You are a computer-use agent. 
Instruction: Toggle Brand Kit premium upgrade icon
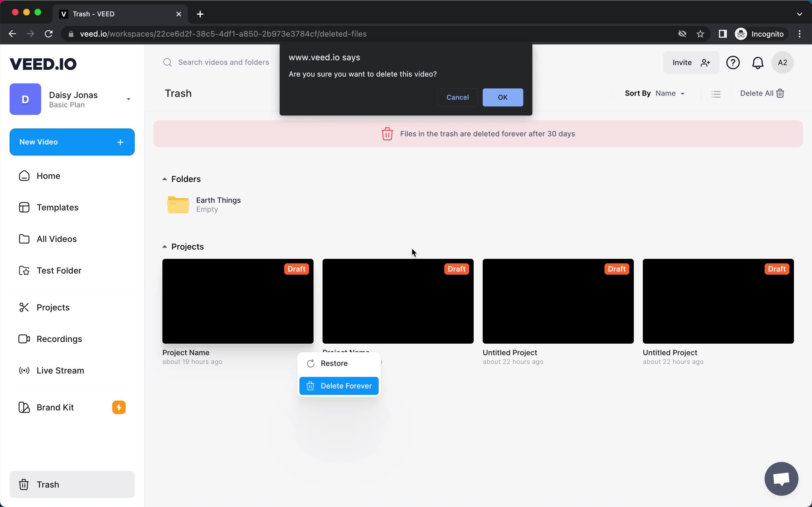119,407
